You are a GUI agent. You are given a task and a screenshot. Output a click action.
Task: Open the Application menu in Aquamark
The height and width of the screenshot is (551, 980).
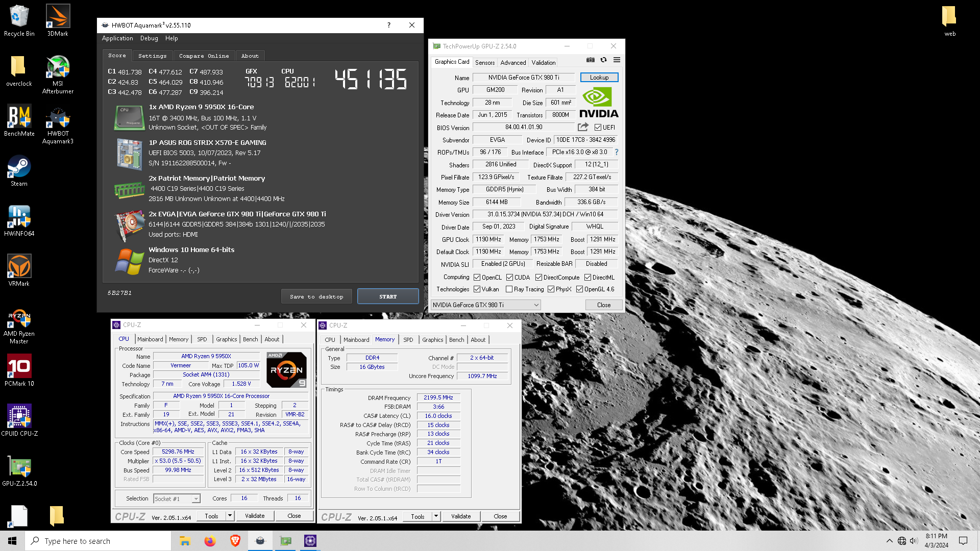click(117, 38)
